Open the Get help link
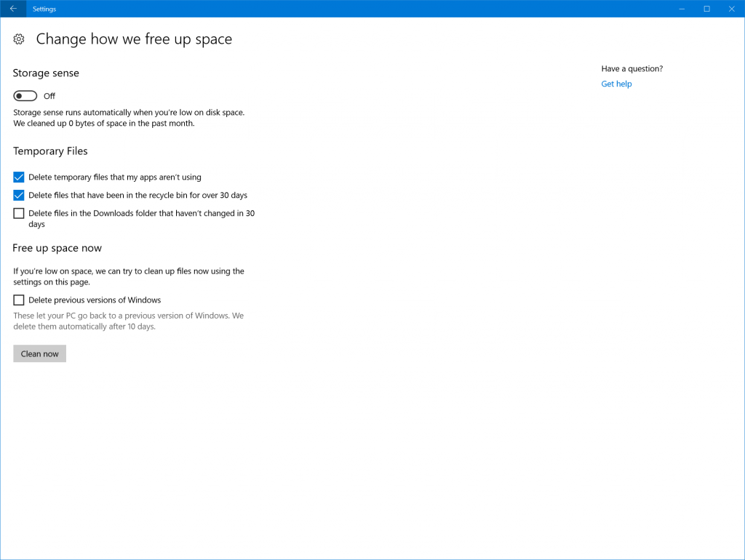Image resolution: width=745 pixels, height=560 pixels. (x=616, y=84)
